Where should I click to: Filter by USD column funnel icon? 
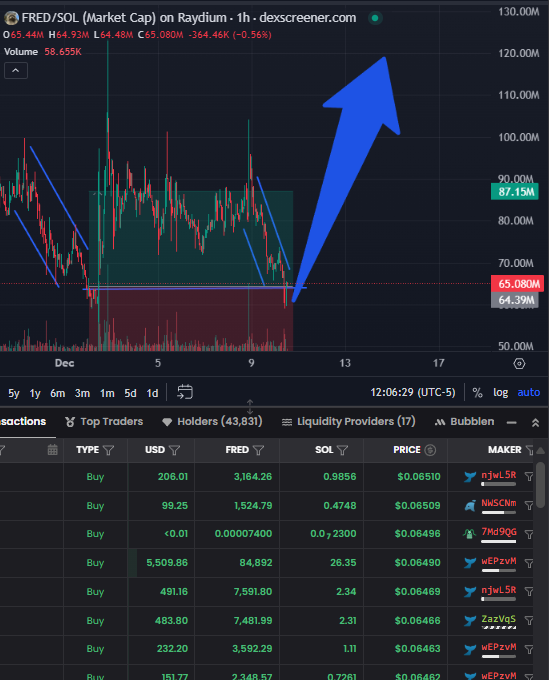pyautogui.click(x=174, y=450)
